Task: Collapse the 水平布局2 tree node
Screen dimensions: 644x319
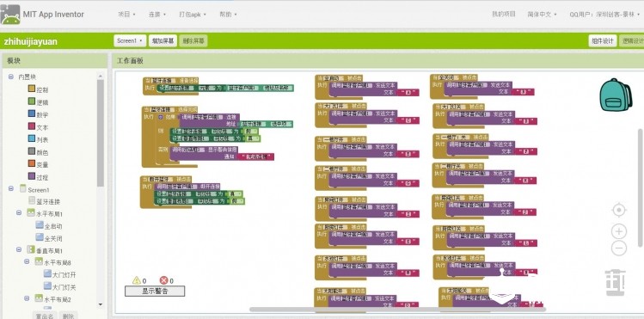Action: (x=27, y=298)
